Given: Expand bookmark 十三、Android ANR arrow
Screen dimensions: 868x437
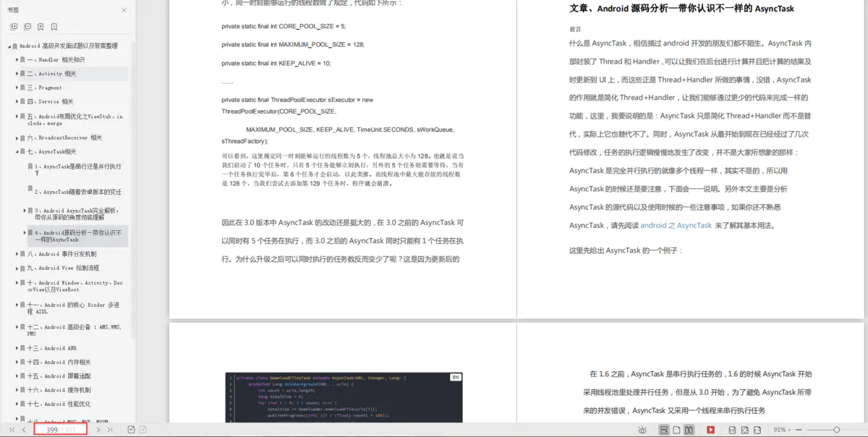Looking at the screenshot, I should pyautogui.click(x=17, y=348).
